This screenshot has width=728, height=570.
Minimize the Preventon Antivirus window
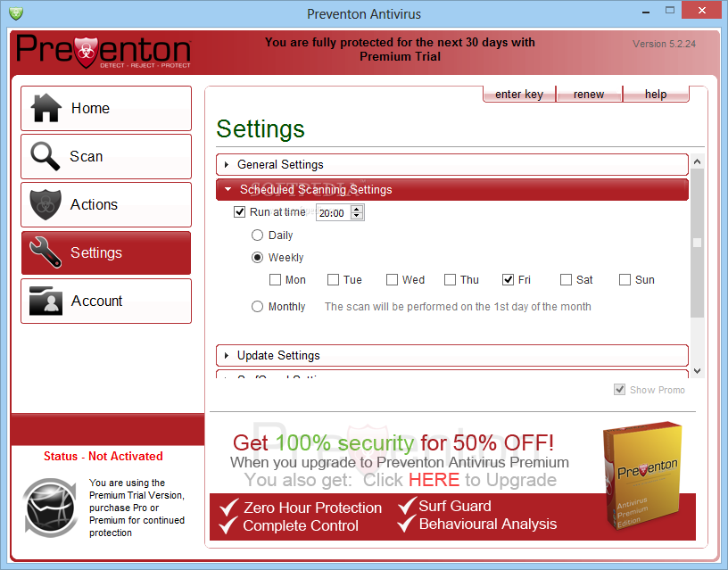[645, 11]
